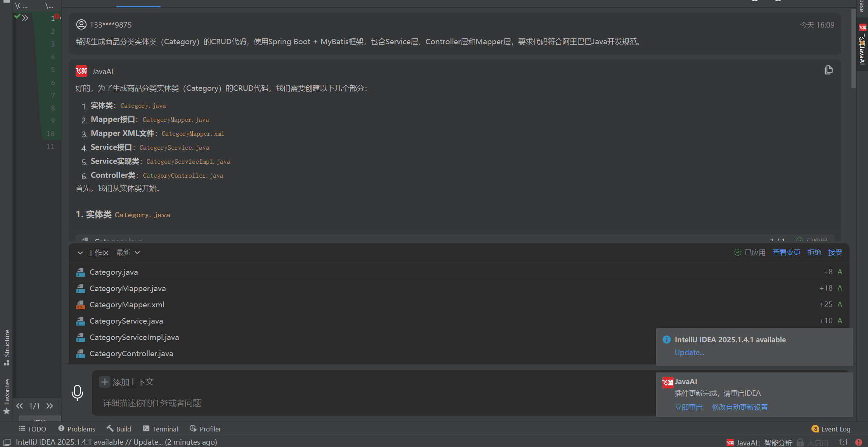Image resolution: width=868 pixels, height=447 pixels.
Task: Click 拒绝 to reject changes
Action: click(814, 253)
